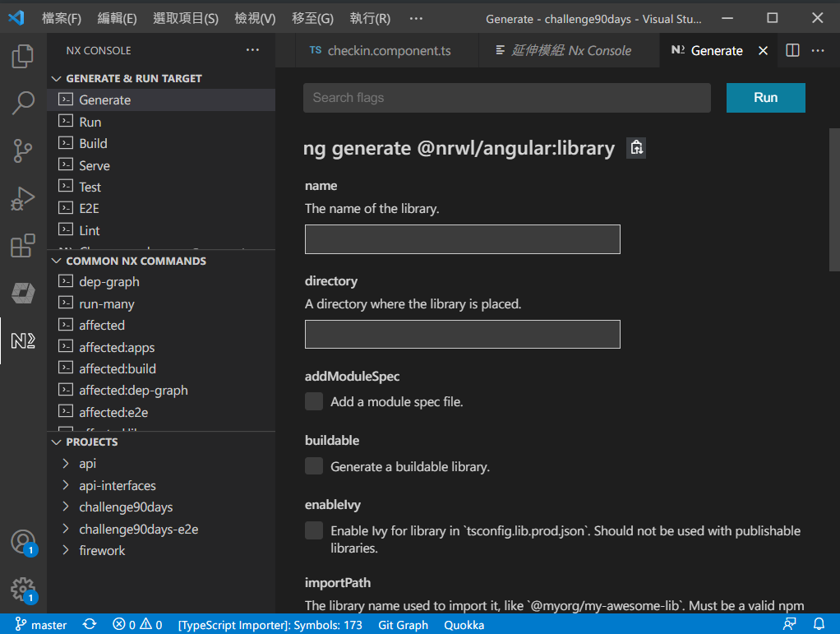The image size is (840, 634).
Task: Open NX Console panel more actions
Action: click(x=252, y=50)
